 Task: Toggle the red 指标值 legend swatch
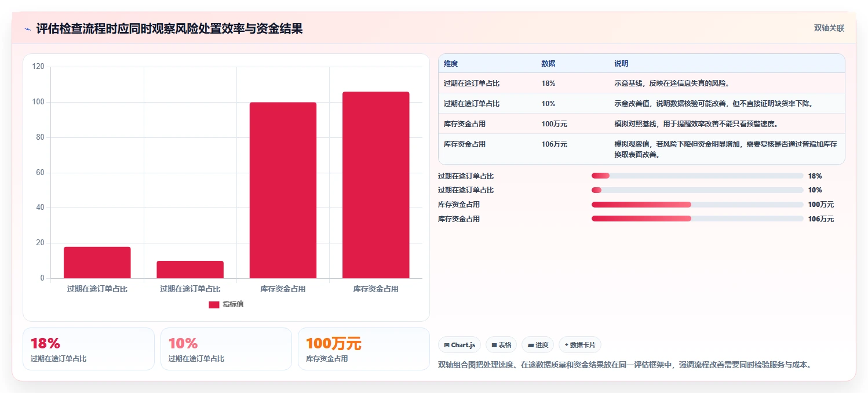[214, 304]
